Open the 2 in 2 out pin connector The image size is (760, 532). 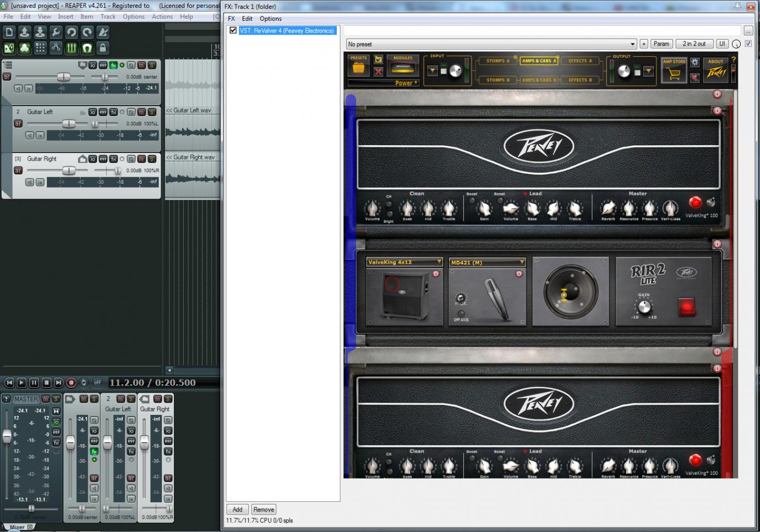point(694,44)
